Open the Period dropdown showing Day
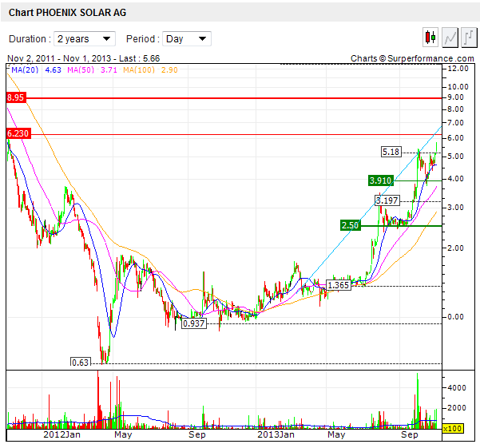 pos(186,39)
